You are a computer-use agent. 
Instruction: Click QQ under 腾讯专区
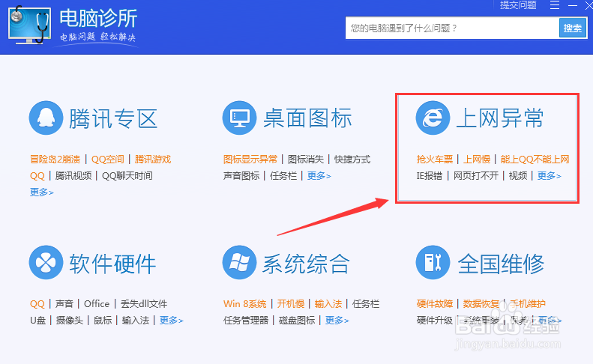37,176
